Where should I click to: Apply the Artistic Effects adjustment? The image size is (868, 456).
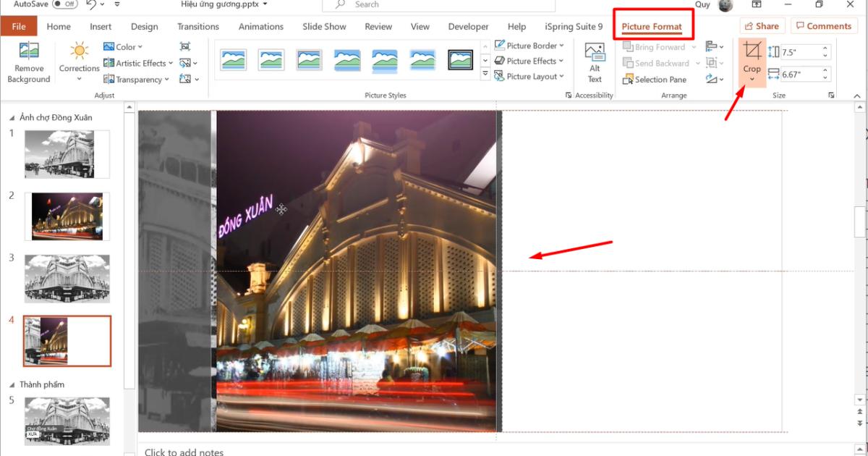[x=136, y=63]
